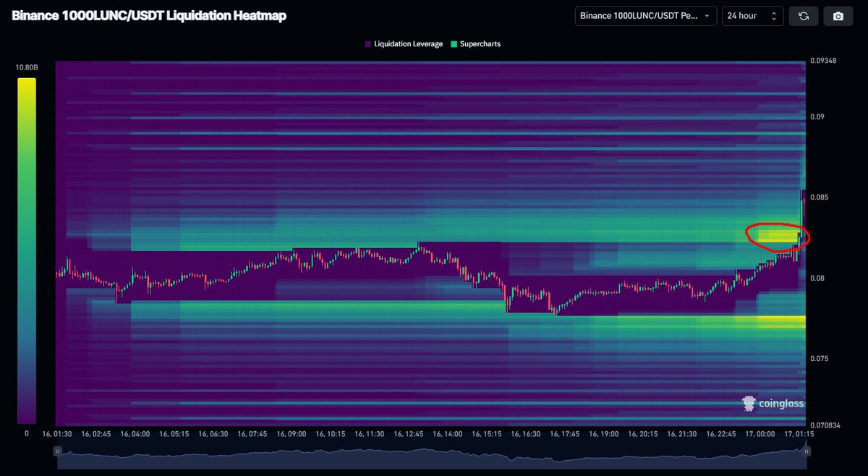Toggle the Supercharts legend item
This screenshot has height=476, width=868.
475,44
